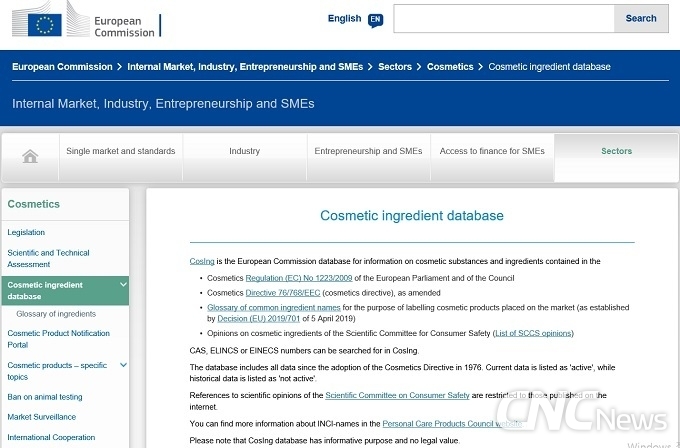Open Market Surveillance sidebar item
Image resolution: width=680 pixels, height=448 pixels.
(x=42, y=417)
